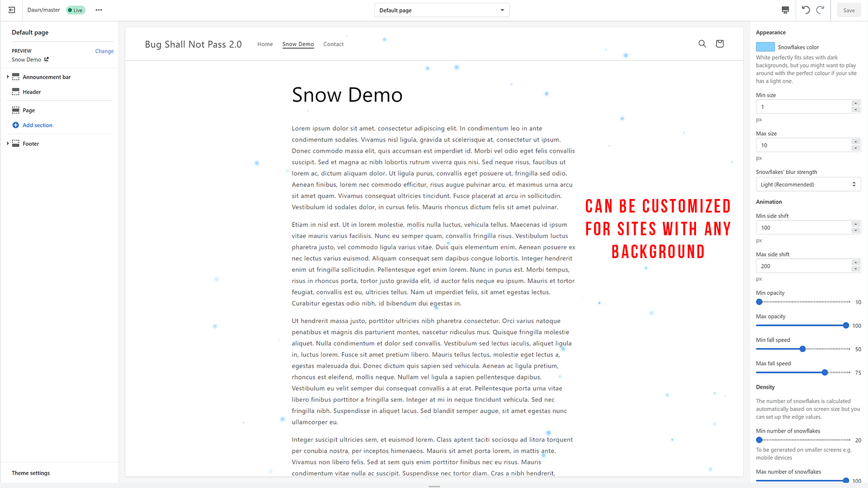Click the Min fall speed slider handle
Image resolution: width=868 pixels, height=488 pixels.
coord(802,349)
